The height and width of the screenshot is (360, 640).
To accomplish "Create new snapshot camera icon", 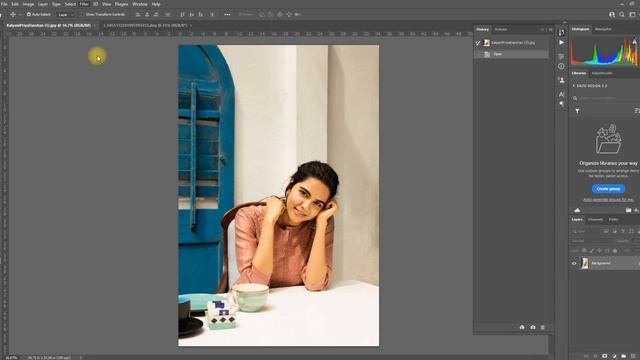I will pos(533,327).
